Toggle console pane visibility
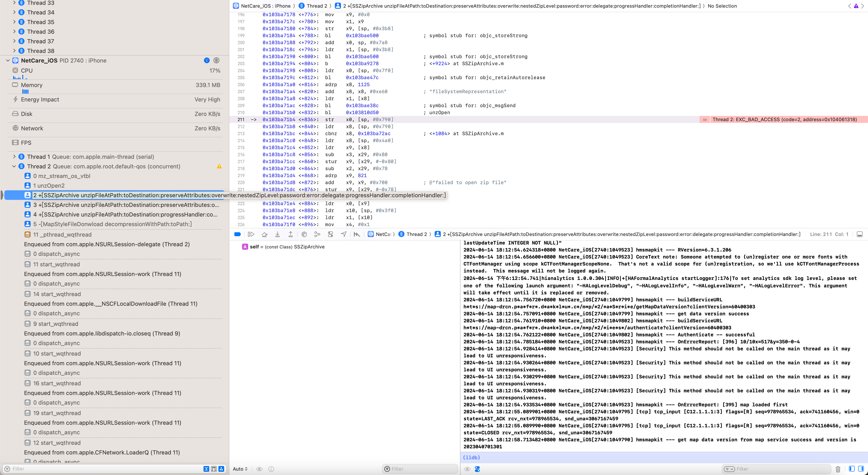This screenshot has width=868, height=475. [x=861, y=469]
